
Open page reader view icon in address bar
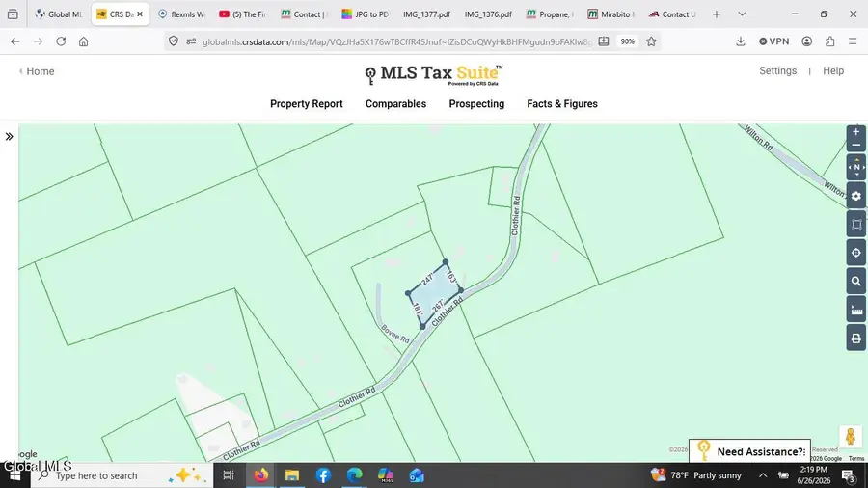pos(604,41)
